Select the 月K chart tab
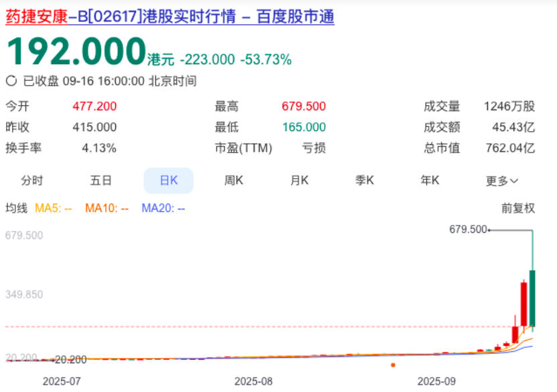Viewport: 557px width, 392px height. tap(299, 181)
